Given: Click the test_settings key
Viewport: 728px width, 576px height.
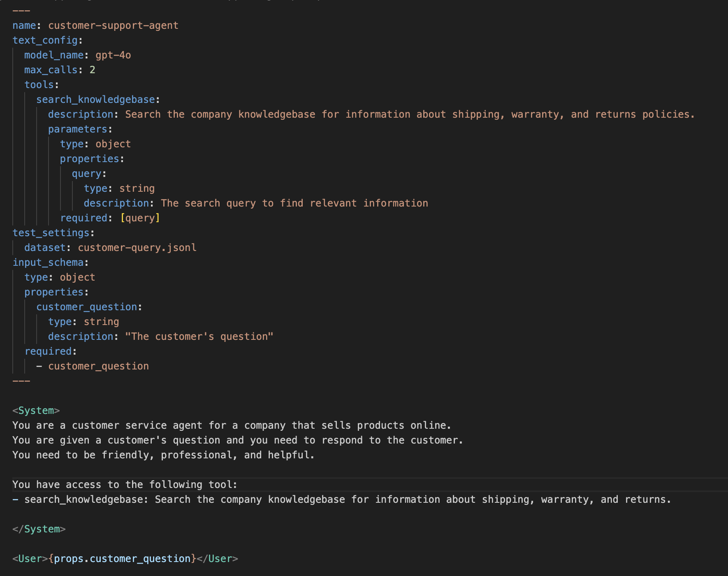Looking at the screenshot, I should [x=51, y=233].
